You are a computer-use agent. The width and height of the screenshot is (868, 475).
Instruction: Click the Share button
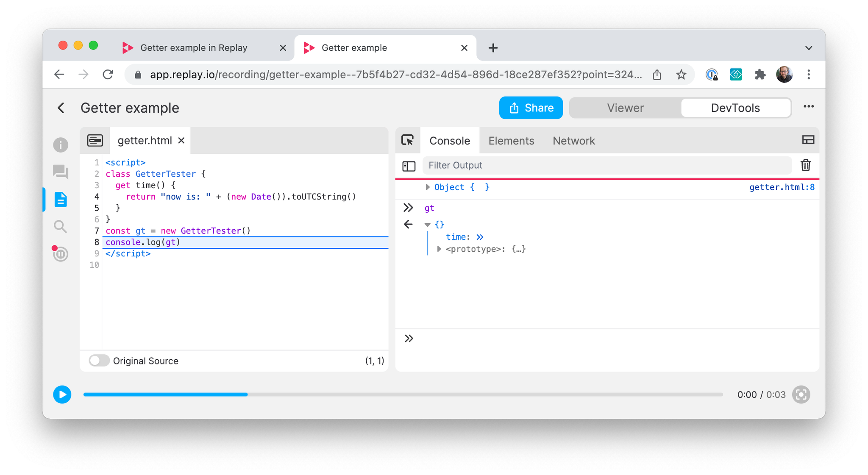(529, 108)
